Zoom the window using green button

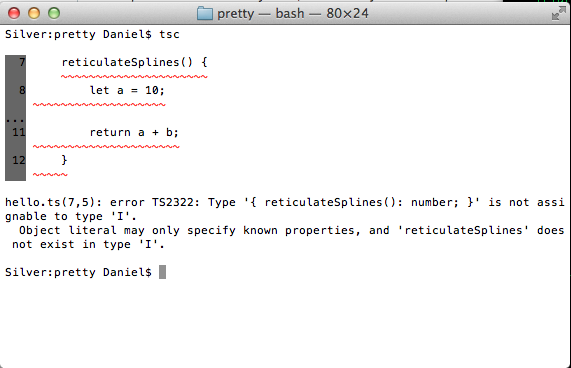[54, 13]
